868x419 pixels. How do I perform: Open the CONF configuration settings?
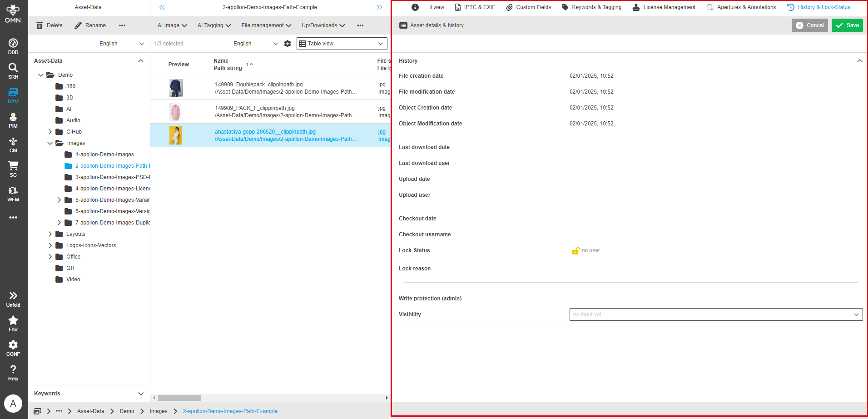click(x=13, y=348)
